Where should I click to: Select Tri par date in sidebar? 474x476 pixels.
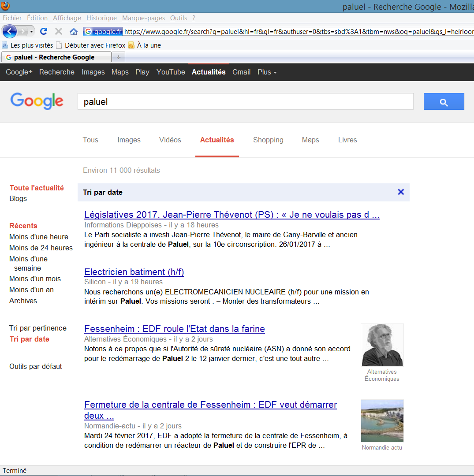coord(29,339)
